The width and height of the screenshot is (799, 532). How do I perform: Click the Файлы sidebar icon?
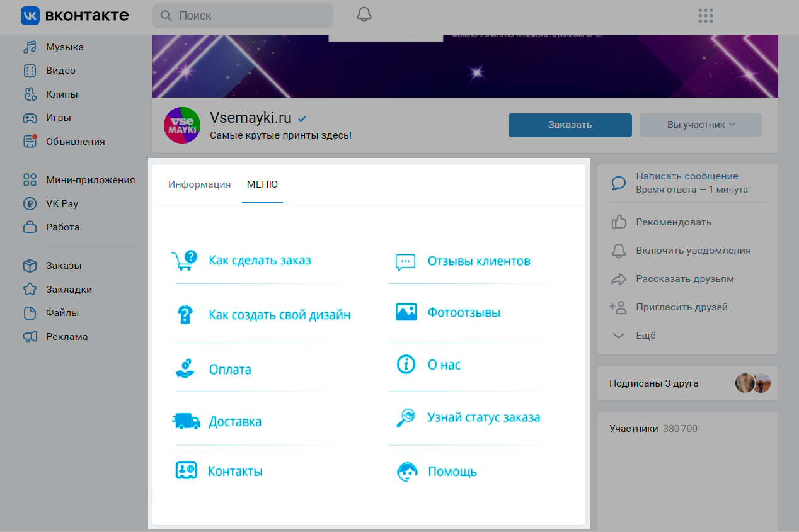[30, 313]
